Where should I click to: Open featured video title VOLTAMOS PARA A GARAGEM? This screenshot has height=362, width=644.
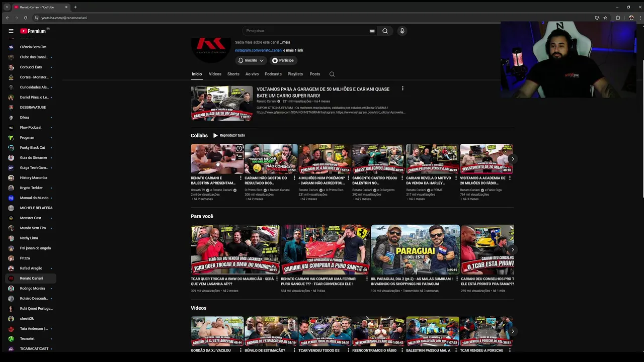(323, 93)
